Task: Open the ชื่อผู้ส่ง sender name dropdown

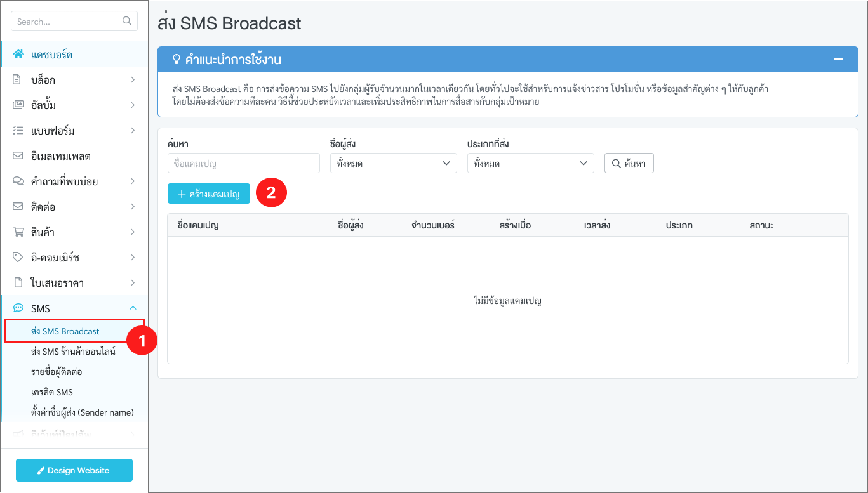Action: 393,164
